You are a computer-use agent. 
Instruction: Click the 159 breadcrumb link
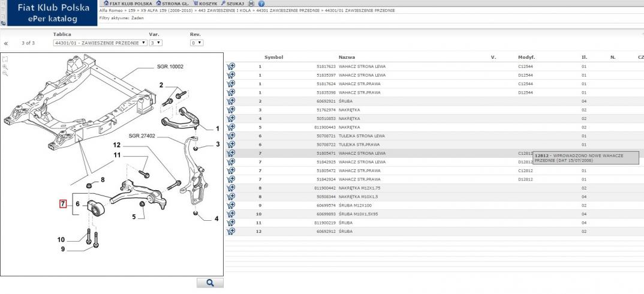132,10
